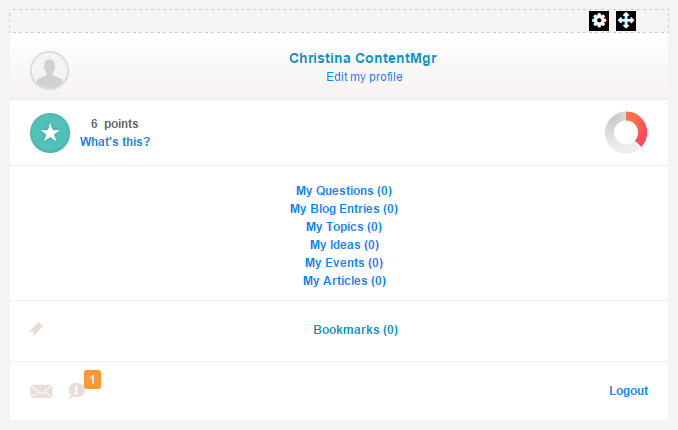Click the orange notification count badge
The image size is (678, 430).
[92, 379]
